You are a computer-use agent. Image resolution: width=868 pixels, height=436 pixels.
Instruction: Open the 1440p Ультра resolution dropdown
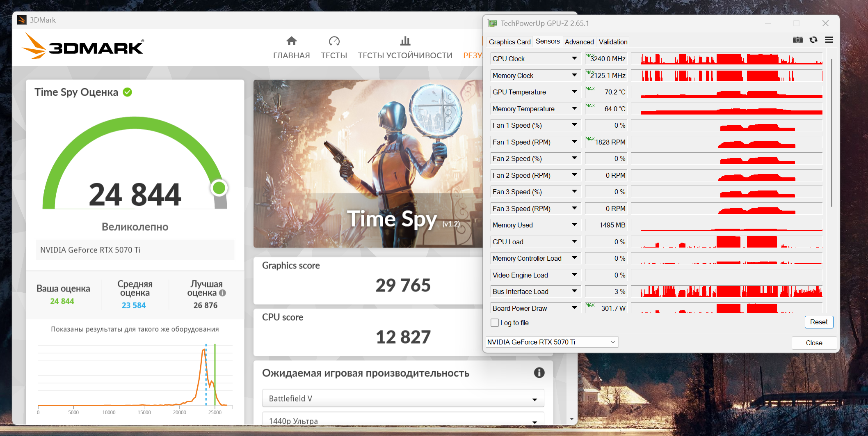pos(403,419)
